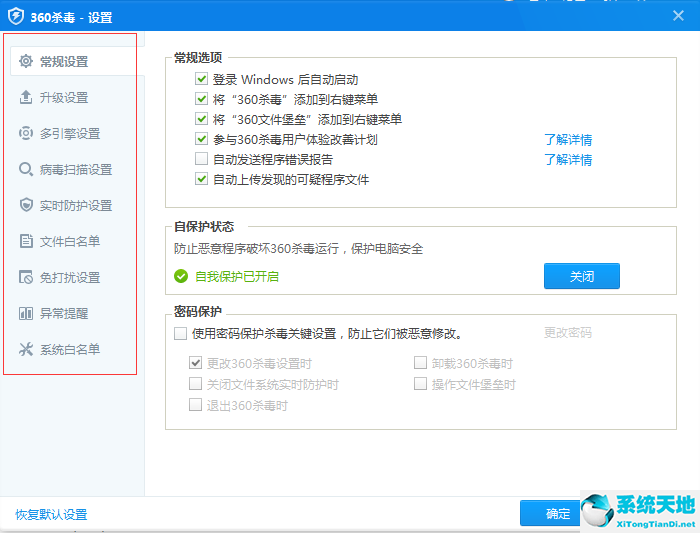Click the document icon beside 文件白名单

[x=26, y=241]
